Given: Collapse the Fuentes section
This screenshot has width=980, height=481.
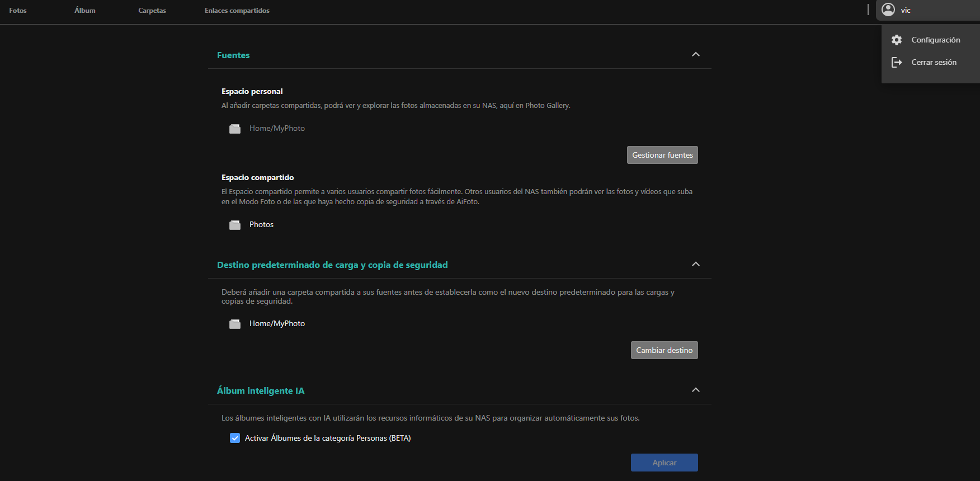Looking at the screenshot, I should coord(696,55).
